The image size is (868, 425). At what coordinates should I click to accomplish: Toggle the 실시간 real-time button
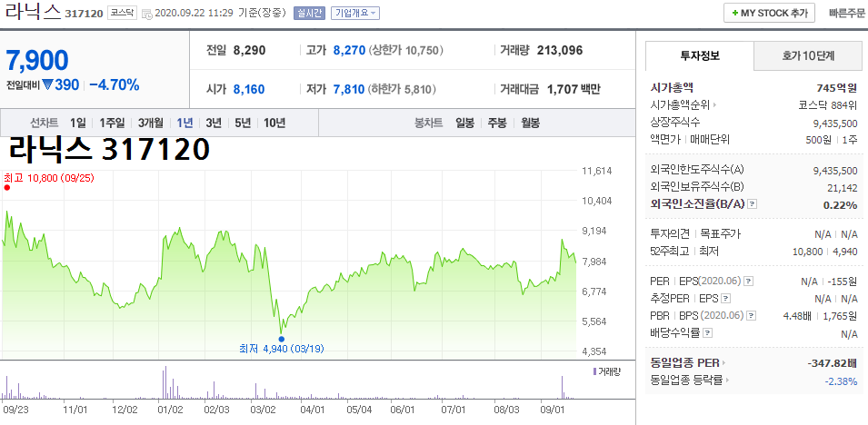(x=309, y=13)
